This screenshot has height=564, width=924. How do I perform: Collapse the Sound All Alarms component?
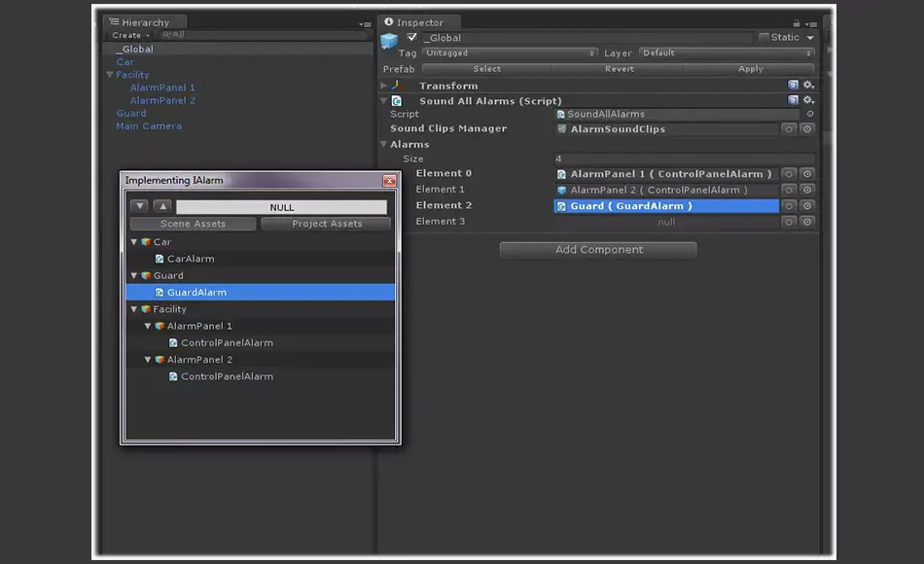coord(383,101)
